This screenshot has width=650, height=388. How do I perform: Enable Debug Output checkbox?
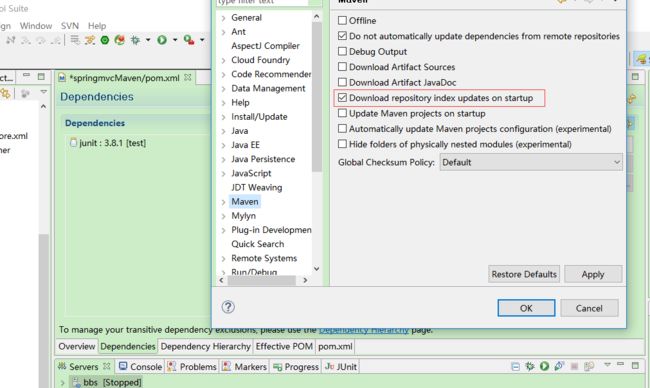pos(342,51)
